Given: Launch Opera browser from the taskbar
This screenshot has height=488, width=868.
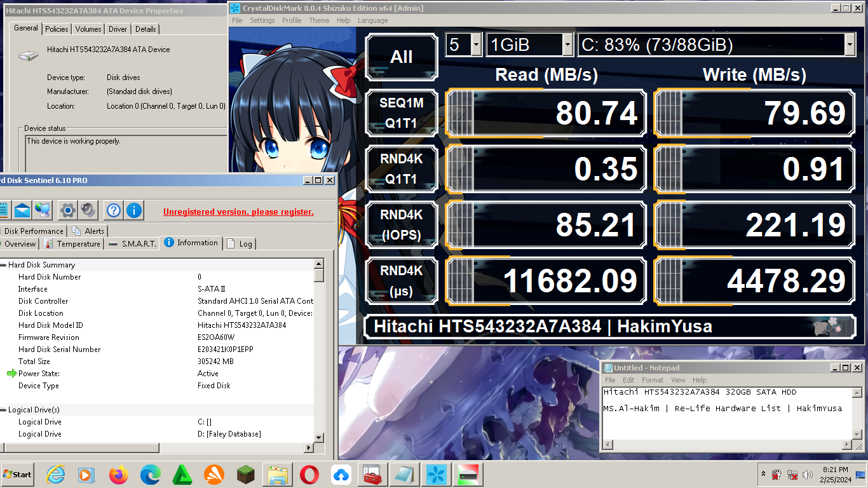Looking at the screenshot, I should click(309, 475).
